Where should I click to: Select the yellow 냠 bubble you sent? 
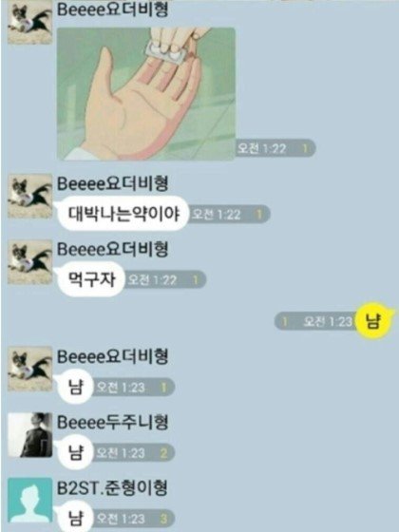(x=373, y=321)
